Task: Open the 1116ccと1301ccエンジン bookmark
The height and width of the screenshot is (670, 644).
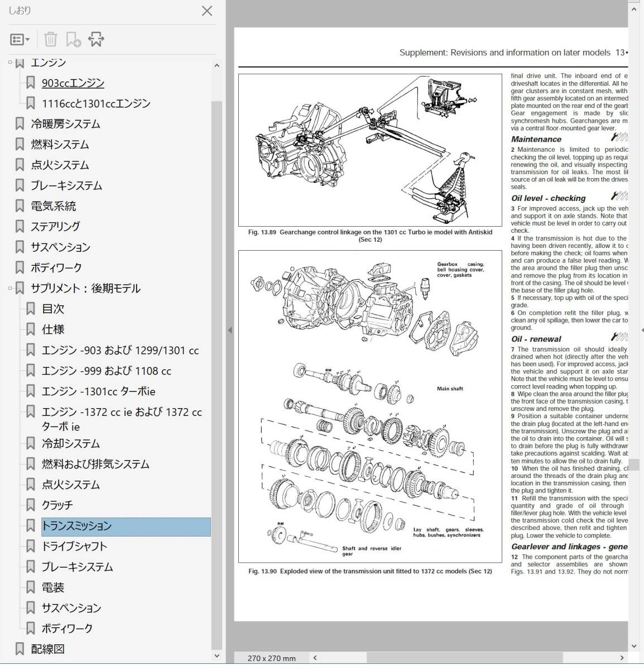Action: [96, 104]
